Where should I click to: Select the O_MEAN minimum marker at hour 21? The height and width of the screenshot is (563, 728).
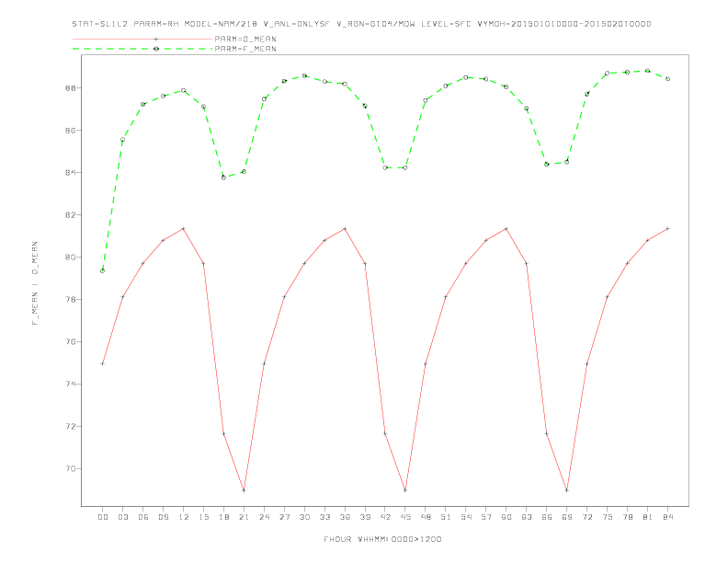(x=244, y=490)
